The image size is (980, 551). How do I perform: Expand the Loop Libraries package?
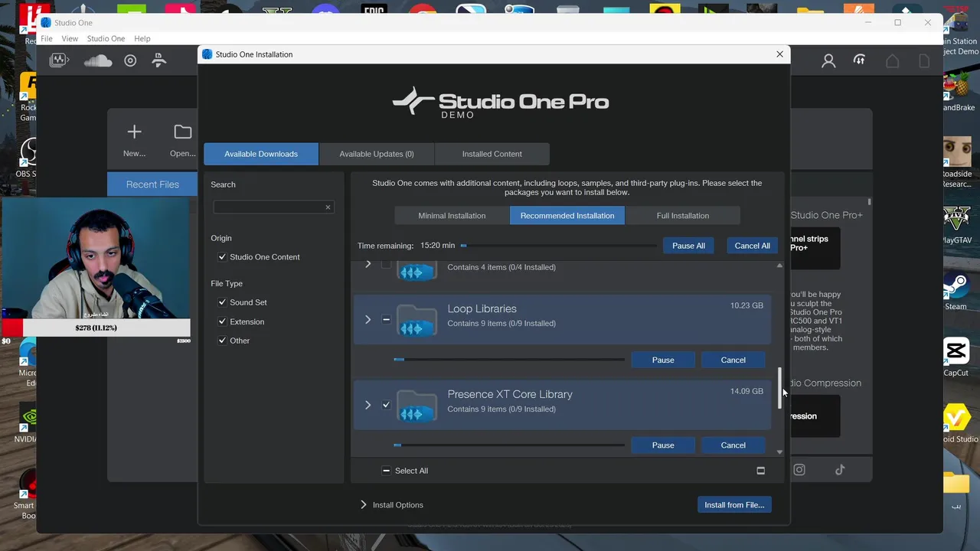(367, 319)
